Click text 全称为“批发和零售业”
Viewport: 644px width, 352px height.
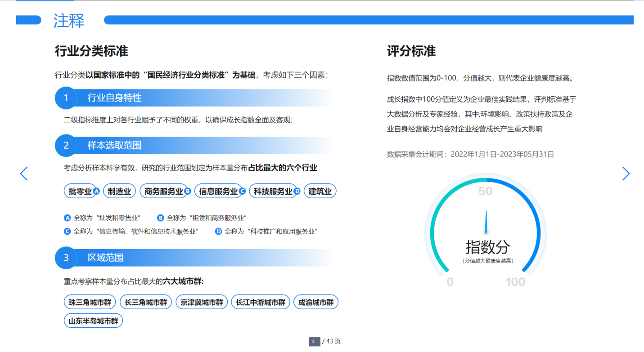(x=107, y=218)
